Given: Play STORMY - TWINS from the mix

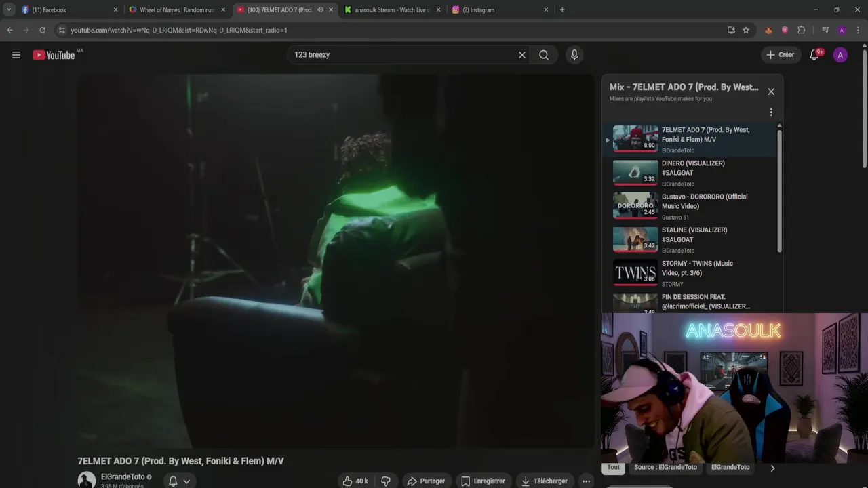Looking at the screenshot, I should (689, 273).
